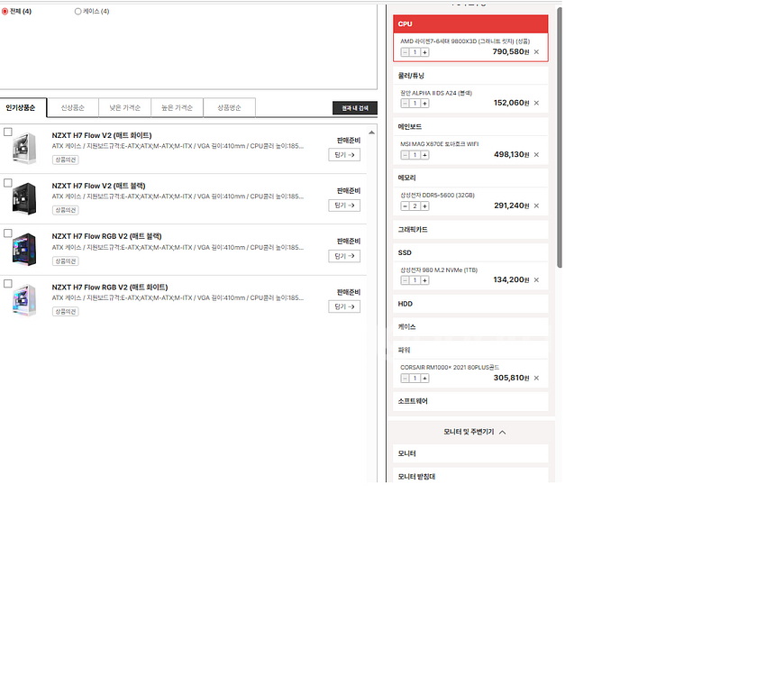Viewport: 784px width, 676px height.
Task: Increase quantity of CORSAIR RM1000x power supply
Action: coord(424,379)
